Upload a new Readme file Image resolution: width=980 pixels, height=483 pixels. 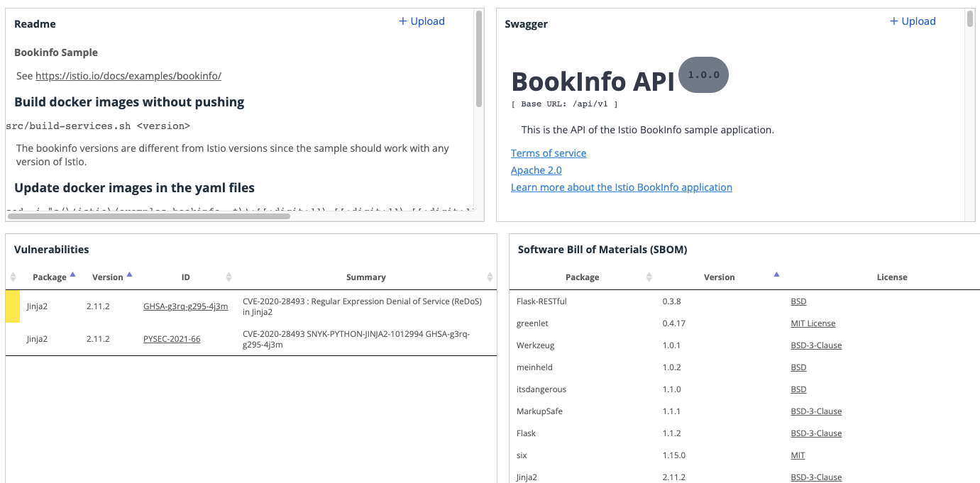click(422, 21)
